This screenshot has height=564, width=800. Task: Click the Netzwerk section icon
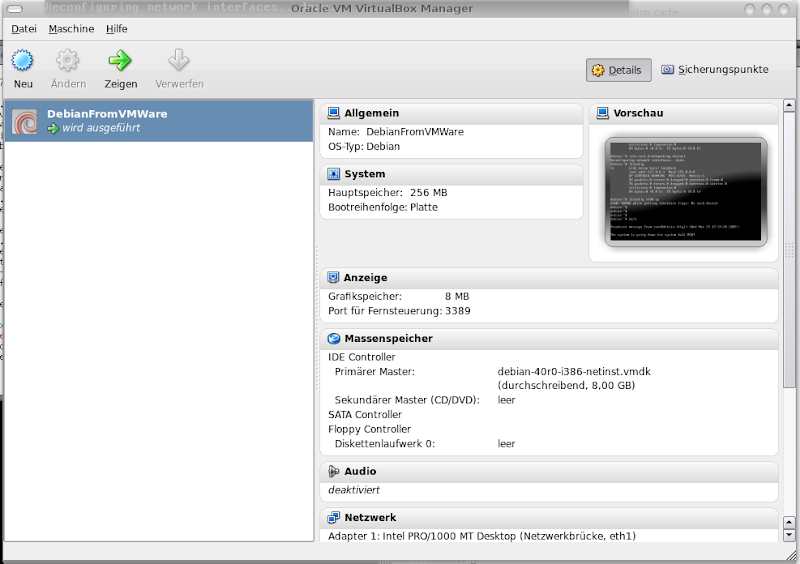coord(334,518)
